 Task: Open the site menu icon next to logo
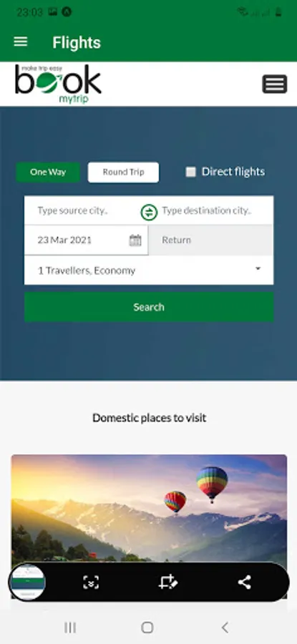pos(274,84)
